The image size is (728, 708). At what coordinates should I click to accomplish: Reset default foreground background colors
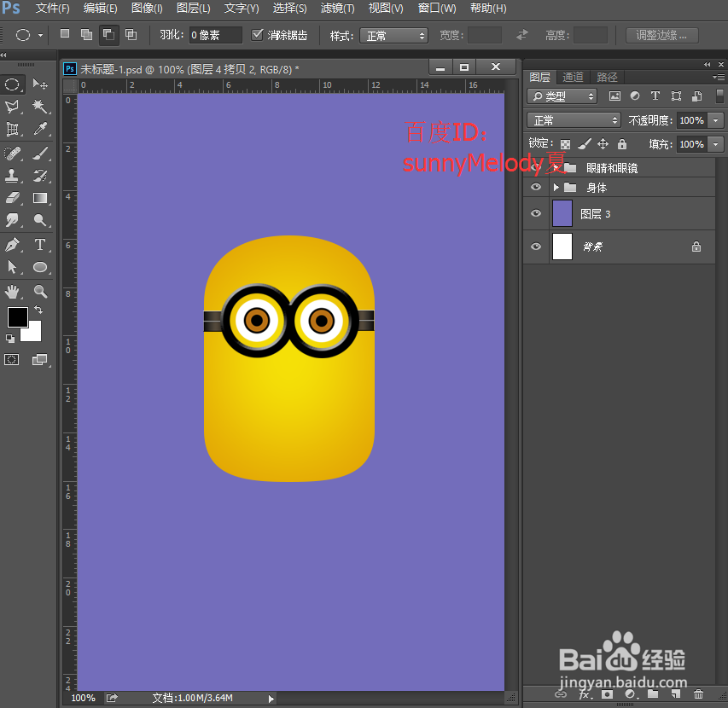(x=10, y=339)
